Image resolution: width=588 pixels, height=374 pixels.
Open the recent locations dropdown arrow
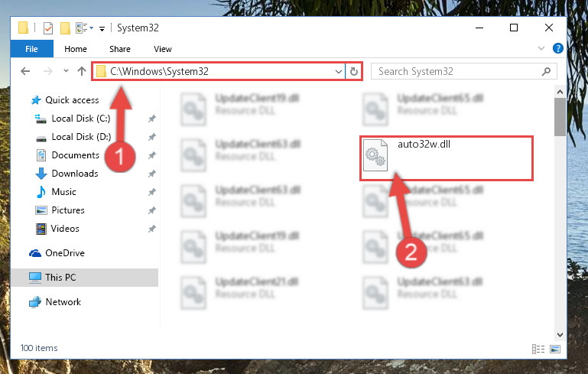pos(66,70)
